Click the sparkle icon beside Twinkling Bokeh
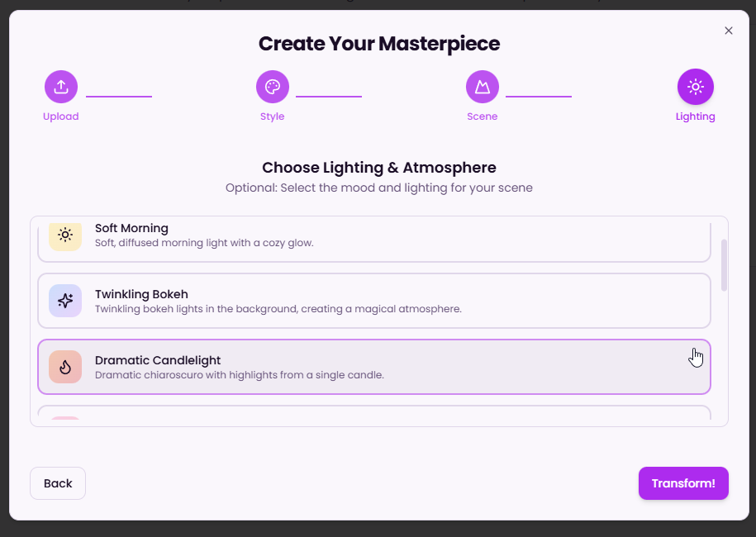Image resolution: width=756 pixels, height=537 pixels. 65,301
